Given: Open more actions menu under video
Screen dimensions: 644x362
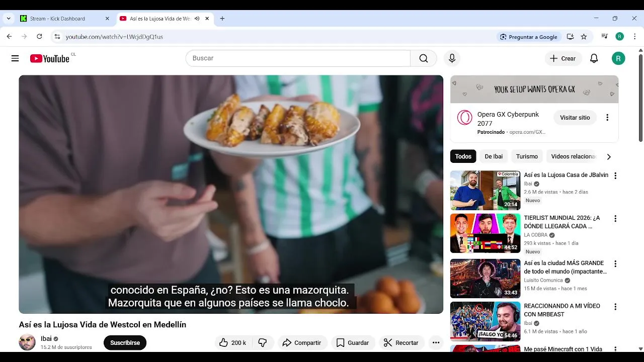Looking at the screenshot, I should coord(436,343).
